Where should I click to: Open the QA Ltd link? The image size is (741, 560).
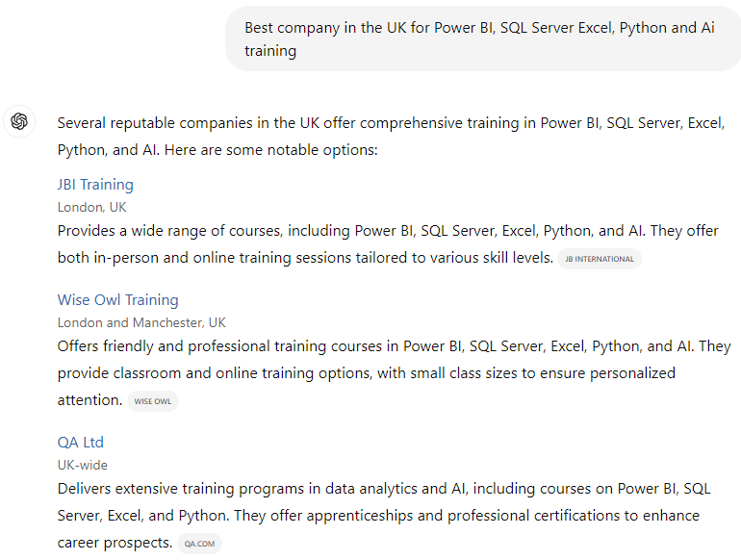(x=80, y=443)
